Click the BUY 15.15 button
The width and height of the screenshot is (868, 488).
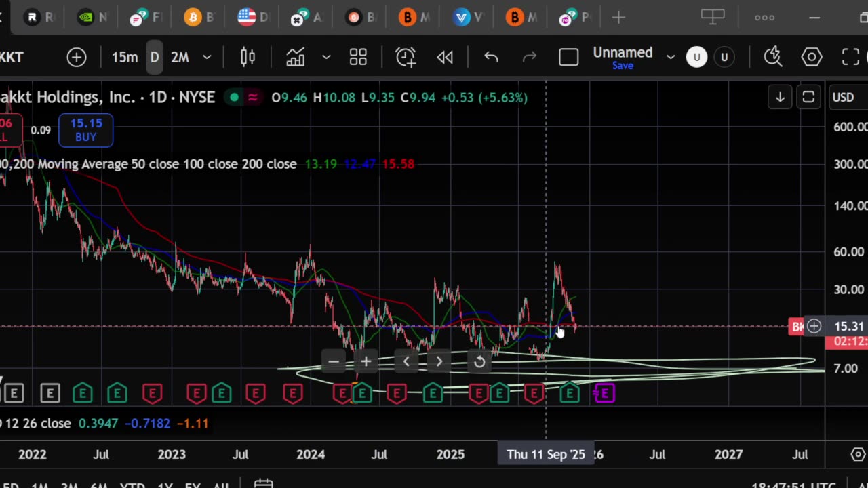[x=85, y=130]
